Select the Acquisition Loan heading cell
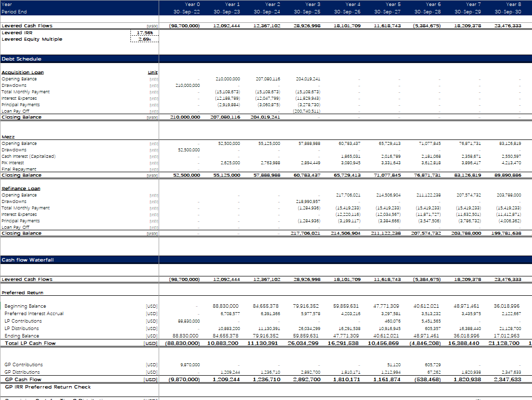 pyautogui.click(x=23, y=72)
